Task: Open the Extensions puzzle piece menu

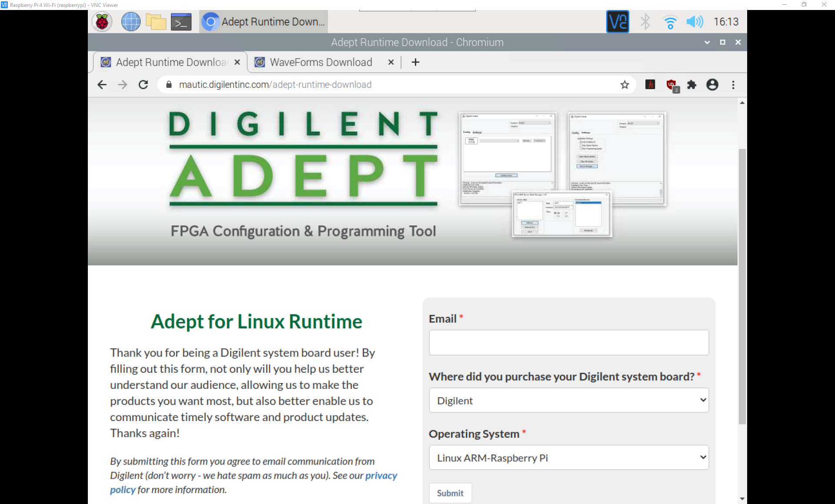Action: click(691, 85)
